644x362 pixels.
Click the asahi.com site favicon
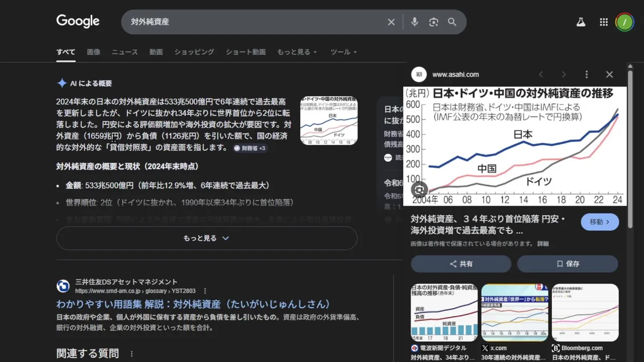[419, 74]
